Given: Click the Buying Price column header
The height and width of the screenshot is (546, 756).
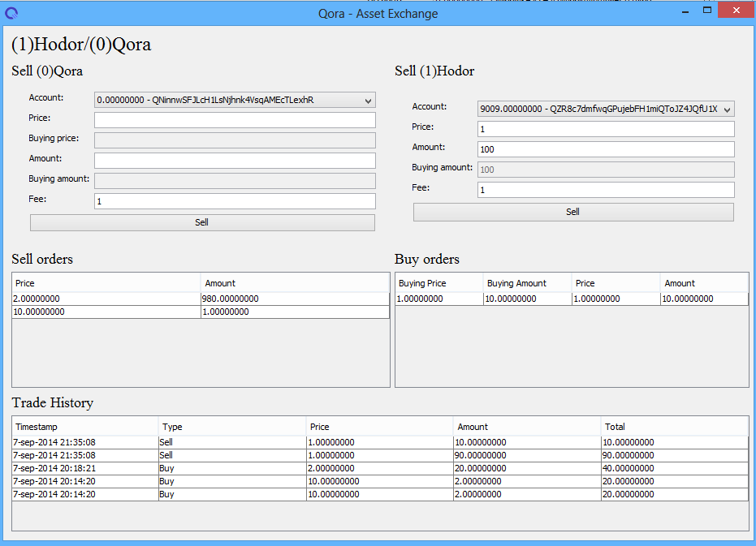Looking at the screenshot, I should (x=439, y=283).
